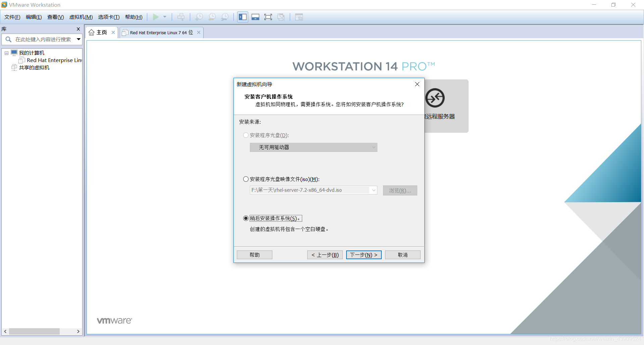Image resolution: width=644 pixels, height=345 pixels.
Task: Select 安装程序光盘(D) radio button
Action: tap(246, 135)
